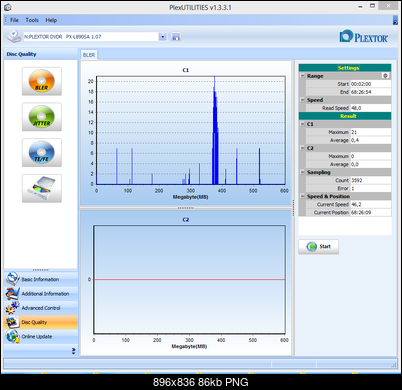
Task: Click the Advanced Control icon
Action: [13, 308]
